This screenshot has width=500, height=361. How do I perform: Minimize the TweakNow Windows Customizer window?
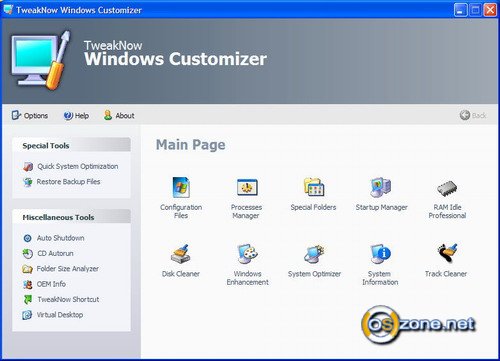click(460, 10)
